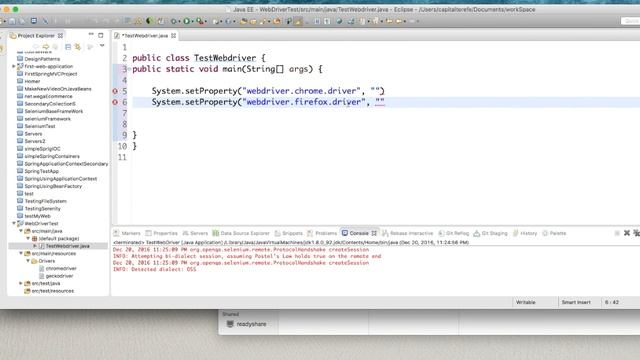This screenshot has width=640, height=360.
Task: Close the TestWebdriver.java editor tab
Action: point(173,36)
